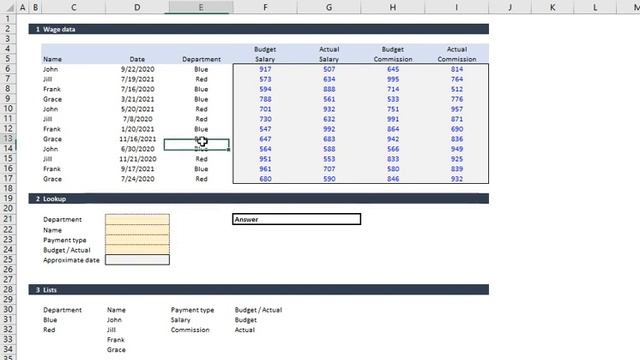Click the date cell 9/22/2020
Viewport: 640px width, 360px height.
138,69
